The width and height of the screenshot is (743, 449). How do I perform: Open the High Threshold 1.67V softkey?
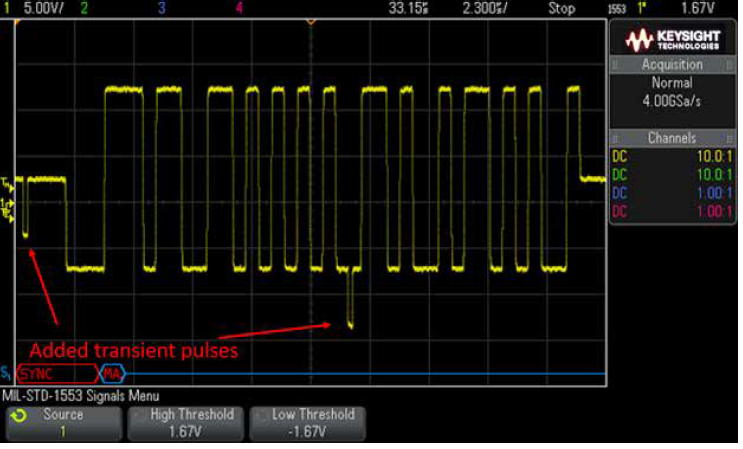tap(185, 423)
